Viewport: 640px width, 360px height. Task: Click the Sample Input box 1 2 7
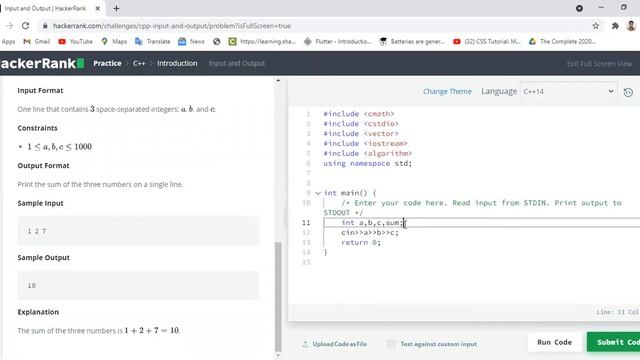point(138,231)
